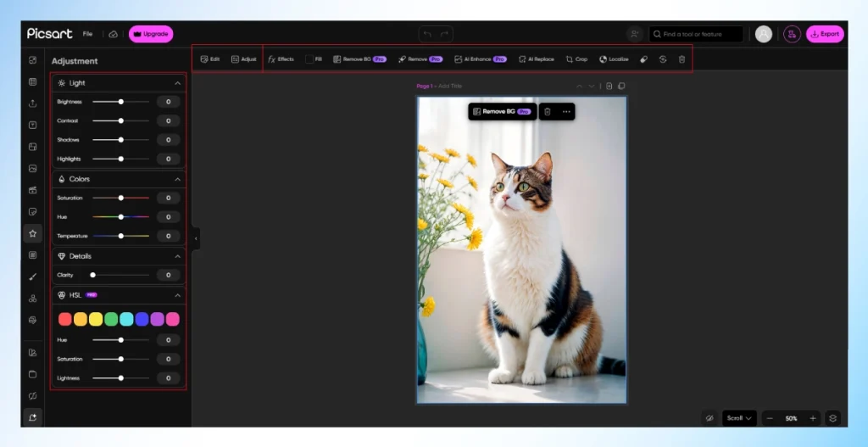Click the Brightness slider
This screenshot has height=447, width=868.
click(x=120, y=102)
